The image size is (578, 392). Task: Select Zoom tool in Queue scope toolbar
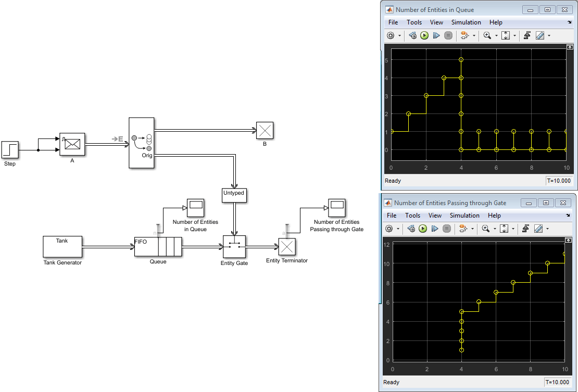(x=487, y=35)
